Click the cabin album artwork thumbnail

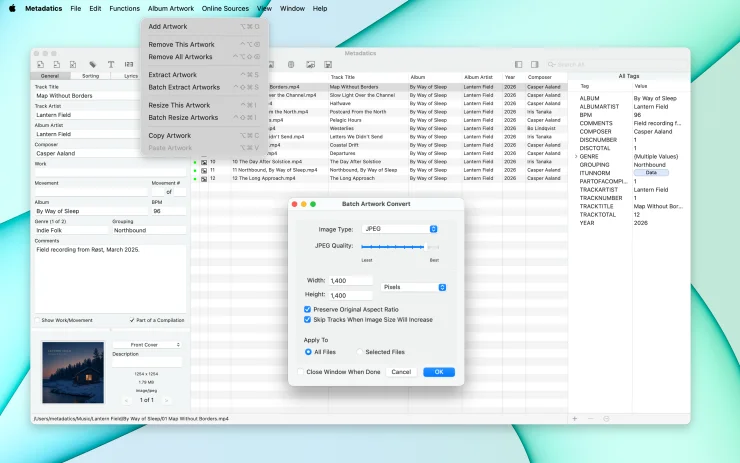tap(73, 372)
